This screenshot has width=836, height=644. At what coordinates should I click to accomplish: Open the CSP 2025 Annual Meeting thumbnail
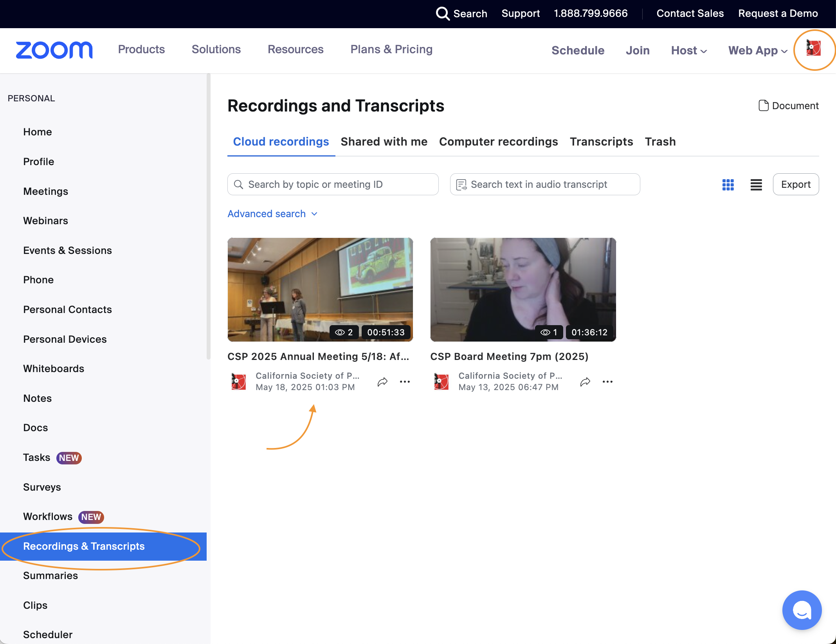point(320,290)
